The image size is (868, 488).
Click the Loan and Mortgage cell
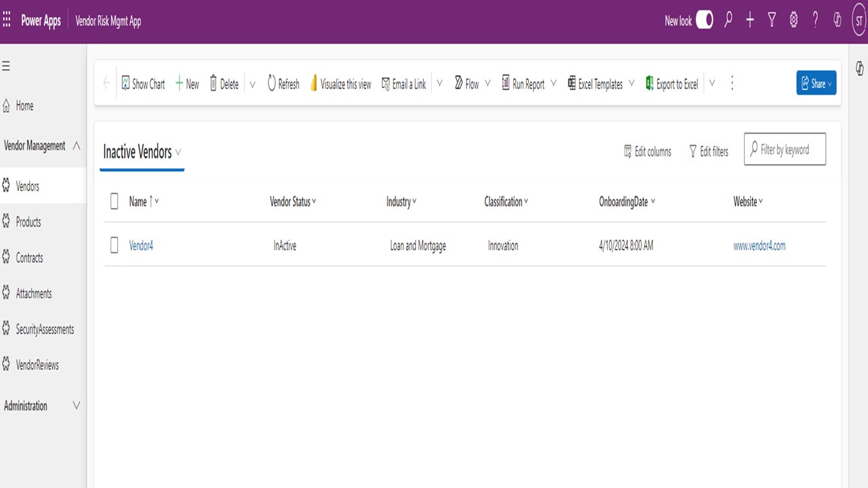418,246
